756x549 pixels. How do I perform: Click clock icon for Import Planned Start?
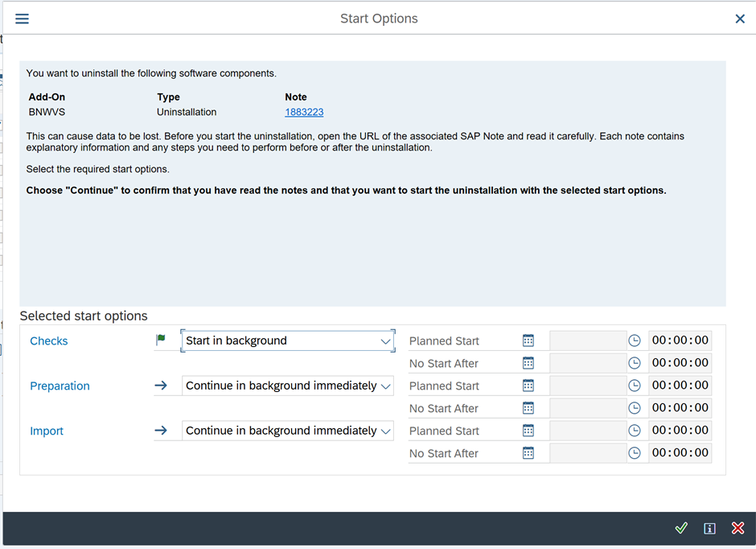pyautogui.click(x=635, y=431)
